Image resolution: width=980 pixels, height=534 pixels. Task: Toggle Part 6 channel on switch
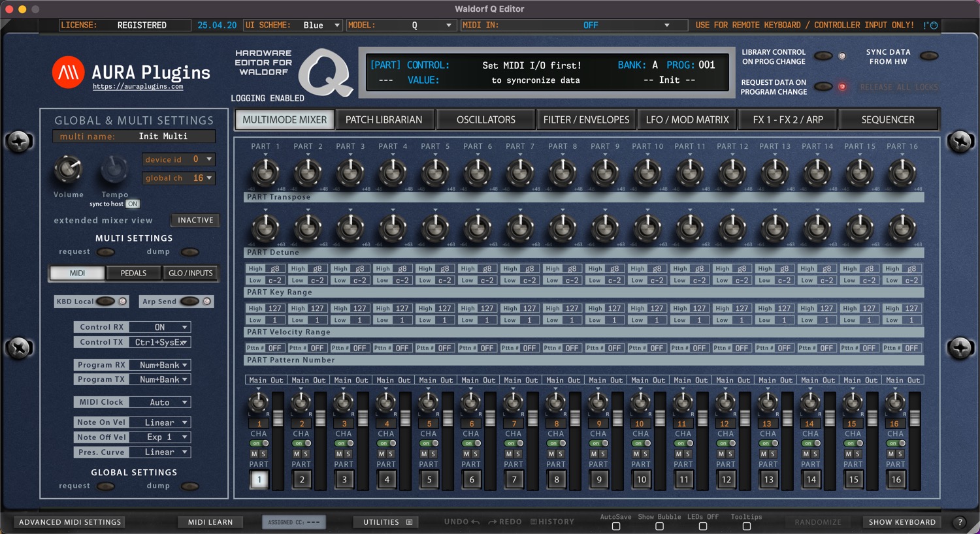click(472, 443)
